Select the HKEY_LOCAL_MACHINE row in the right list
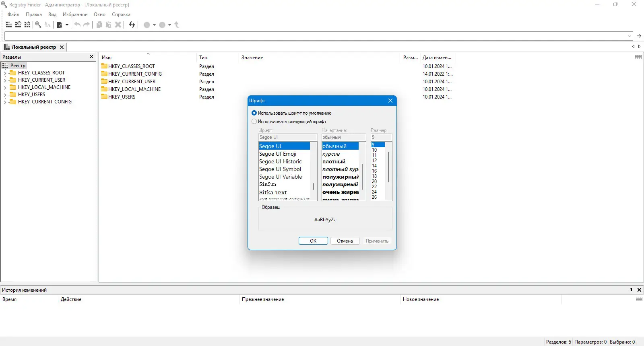644x346 pixels. [134, 89]
